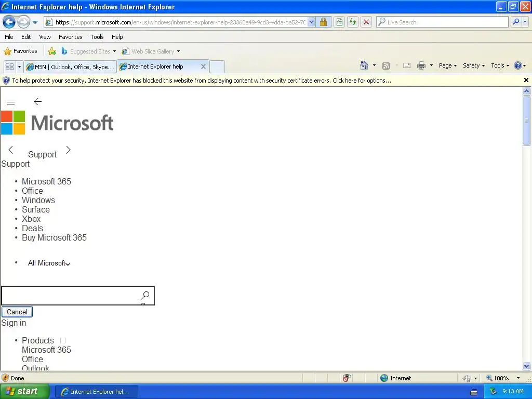Screen dimensions: 532x399
Task: Click the address bar URL field
Action: click(x=176, y=22)
